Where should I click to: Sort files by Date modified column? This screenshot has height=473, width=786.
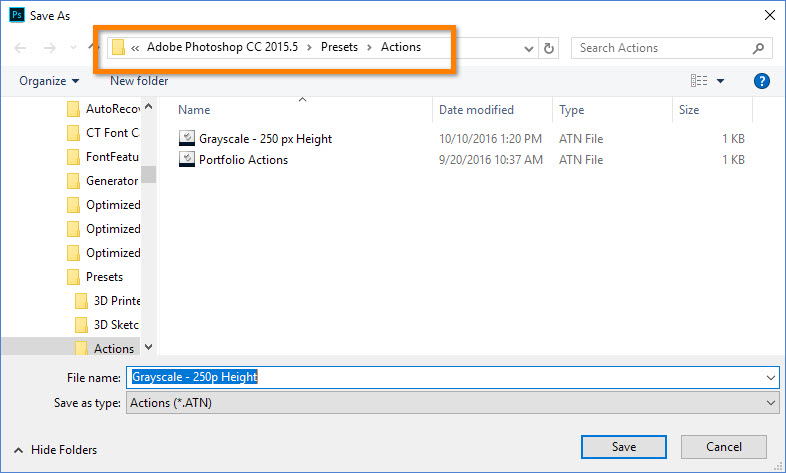coord(476,110)
